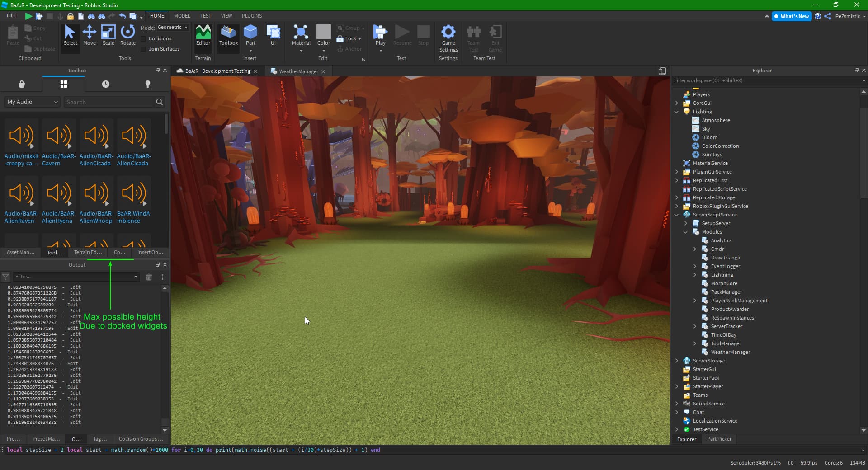
Task: Expand the Cmdr module
Action: coord(695,249)
